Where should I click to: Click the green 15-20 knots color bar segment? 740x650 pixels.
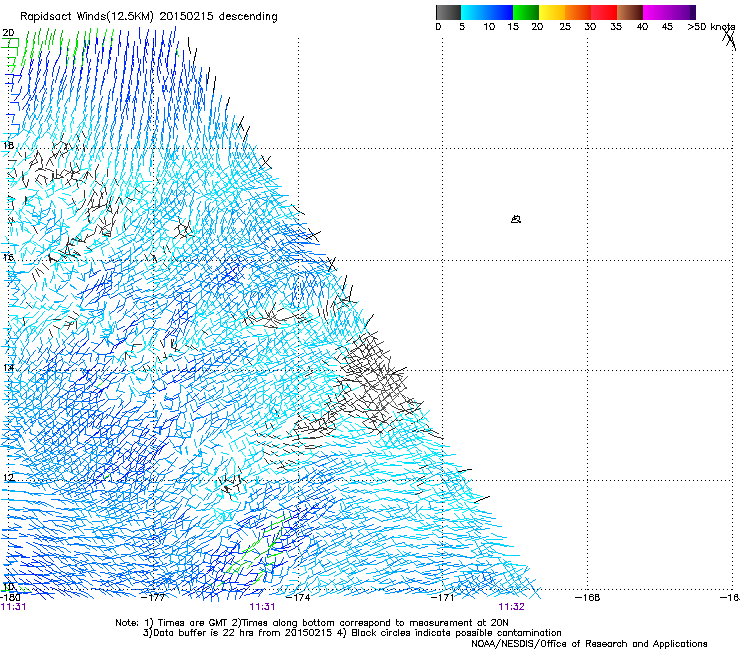tap(526, 12)
